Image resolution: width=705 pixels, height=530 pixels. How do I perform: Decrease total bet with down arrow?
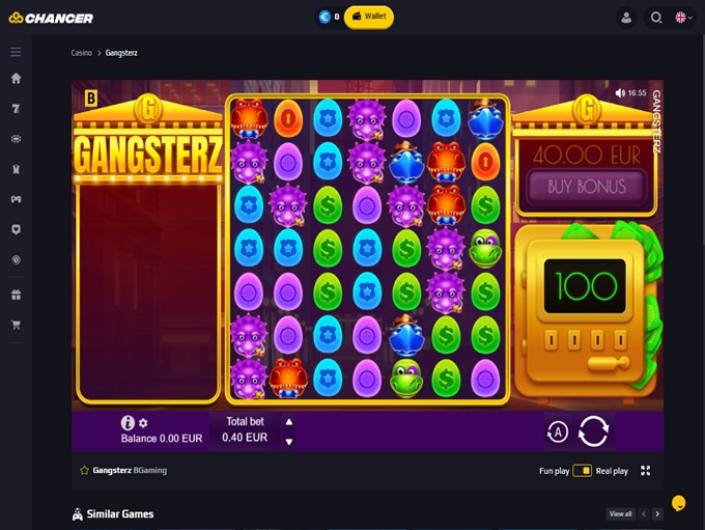(x=289, y=441)
